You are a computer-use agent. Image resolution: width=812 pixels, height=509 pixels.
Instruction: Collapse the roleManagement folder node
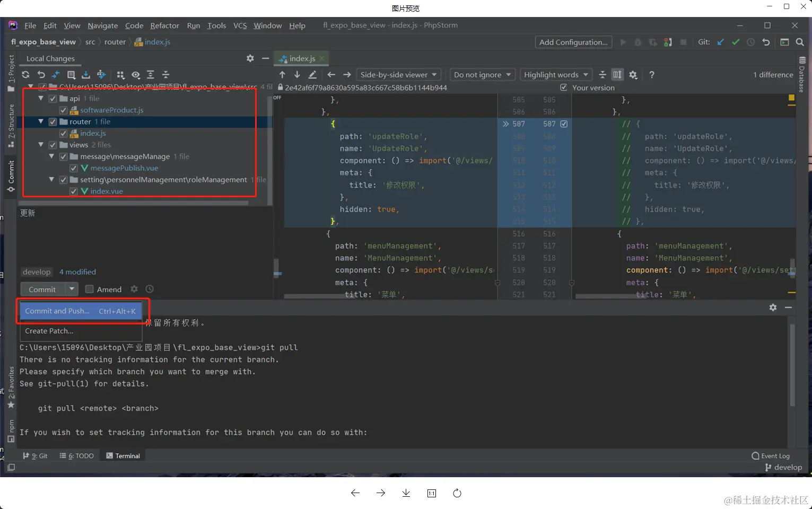(51, 180)
